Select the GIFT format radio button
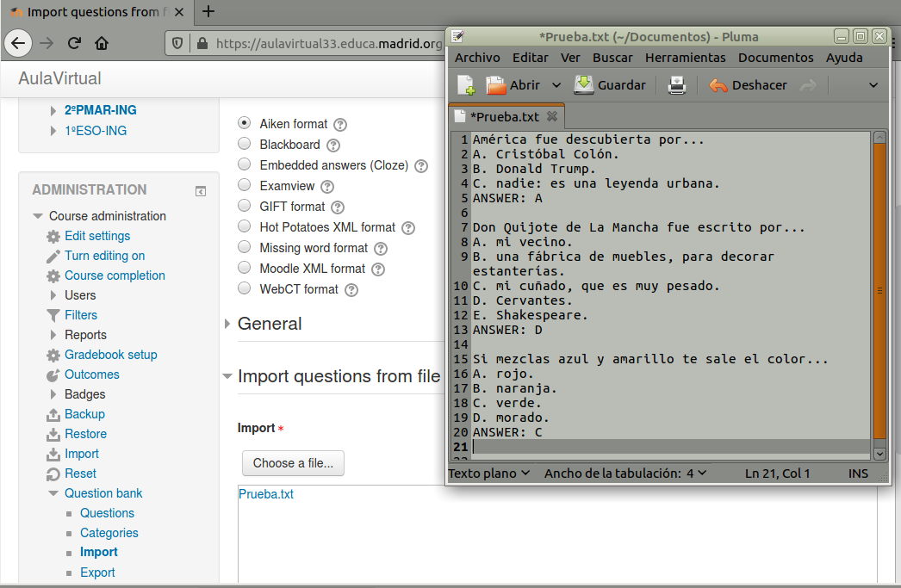The height and width of the screenshot is (588, 901). click(x=245, y=206)
